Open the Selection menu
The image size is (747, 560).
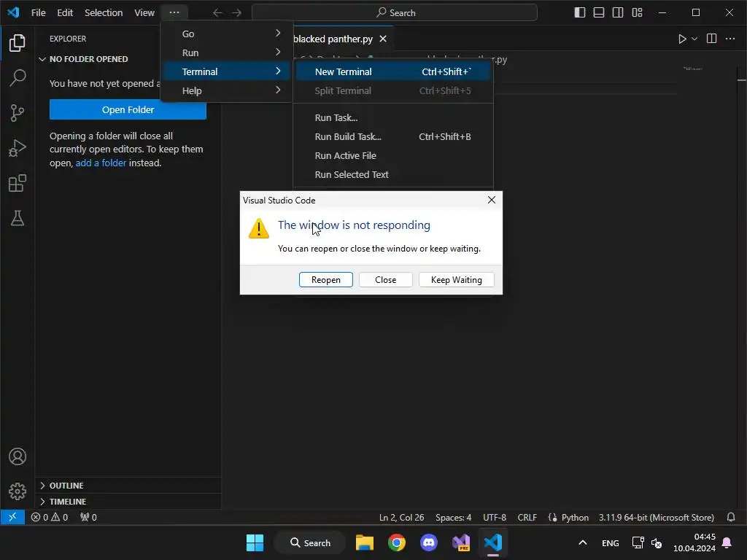tap(104, 13)
